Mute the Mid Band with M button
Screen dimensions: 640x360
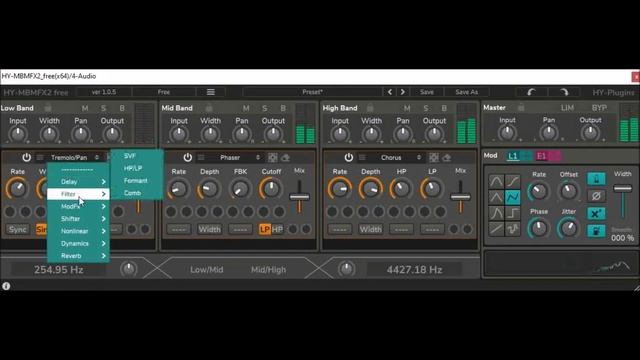pos(246,108)
